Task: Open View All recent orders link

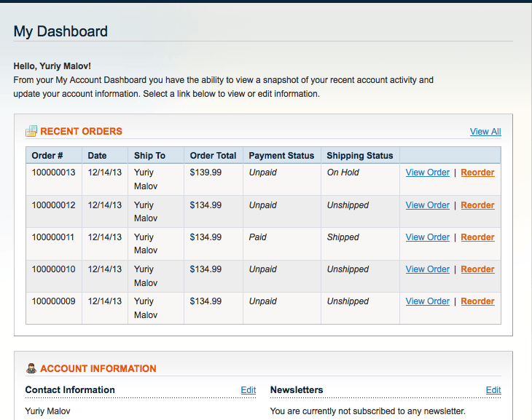Action: (485, 132)
